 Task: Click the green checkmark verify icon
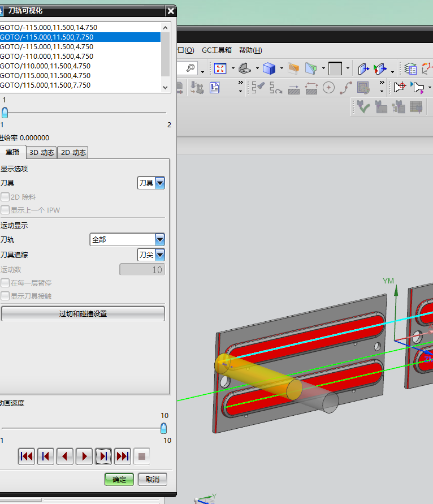pyautogui.click(x=363, y=107)
